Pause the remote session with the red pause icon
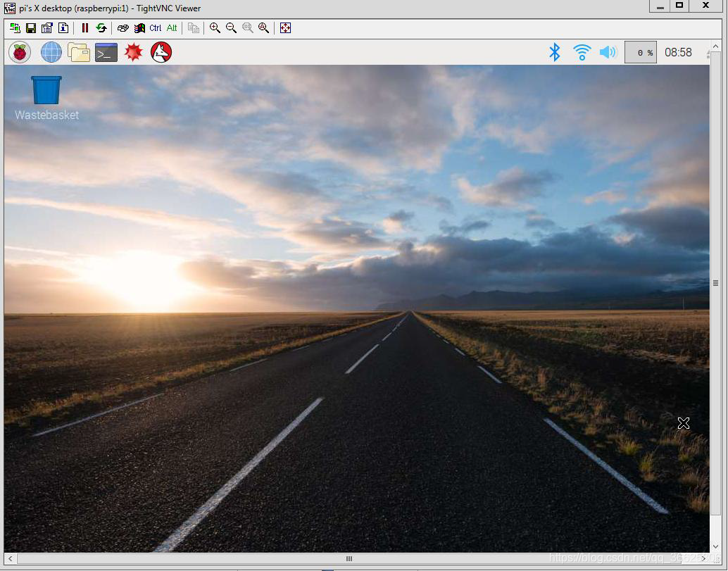The height and width of the screenshot is (571, 728). 85,28
